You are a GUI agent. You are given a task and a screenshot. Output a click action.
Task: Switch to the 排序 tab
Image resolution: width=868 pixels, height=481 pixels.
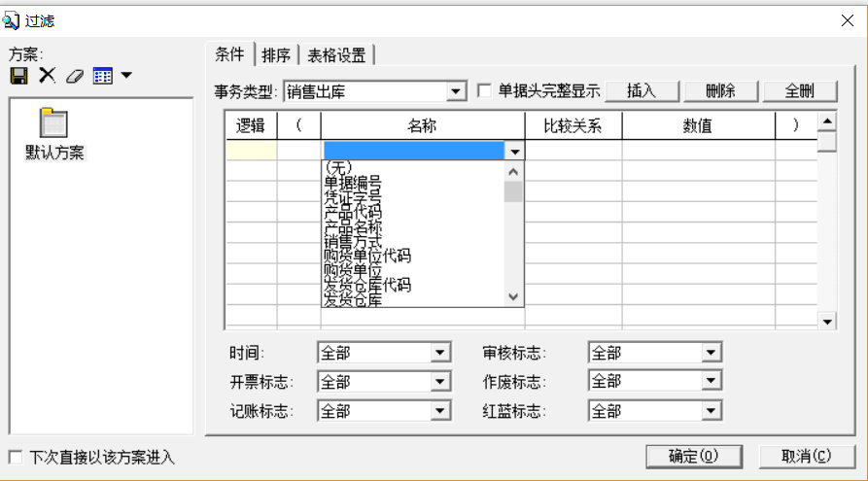[x=276, y=55]
